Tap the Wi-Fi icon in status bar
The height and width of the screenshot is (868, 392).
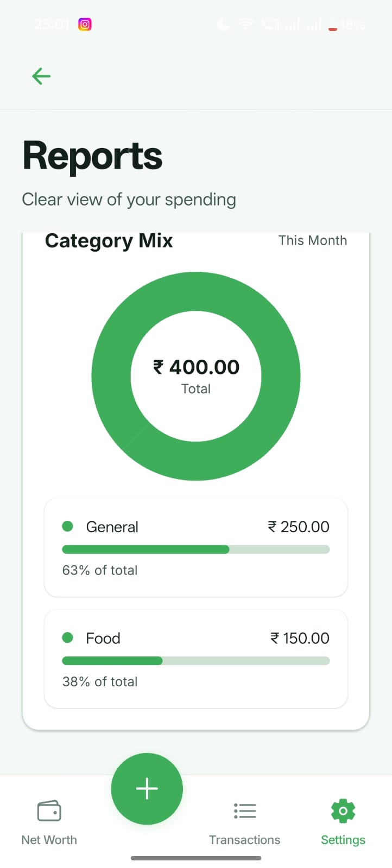245,24
